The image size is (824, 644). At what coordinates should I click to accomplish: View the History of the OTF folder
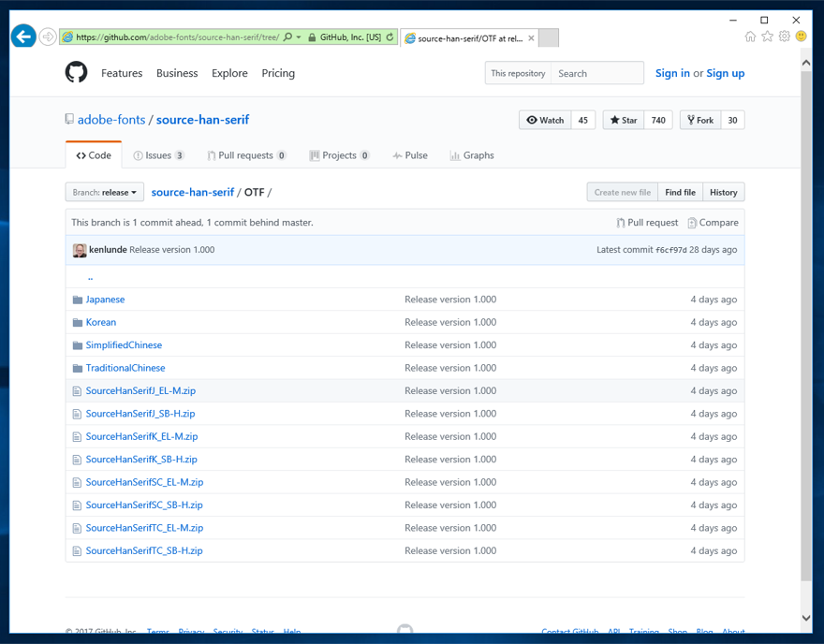click(x=723, y=192)
